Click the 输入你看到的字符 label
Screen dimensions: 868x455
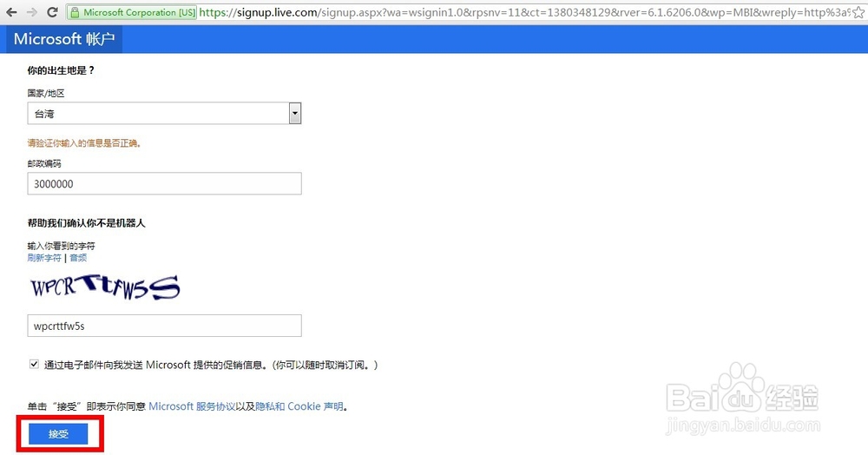click(x=62, y=246)
